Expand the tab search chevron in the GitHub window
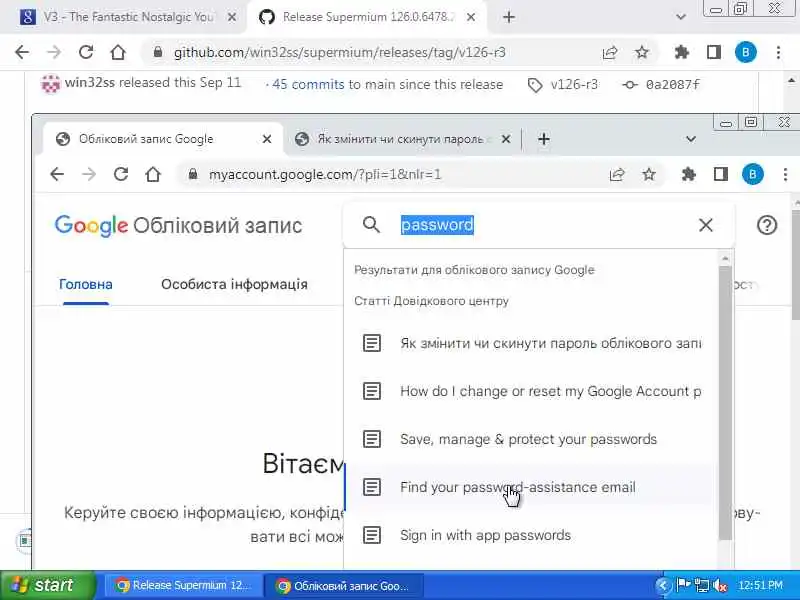 [x=681, y=17]
